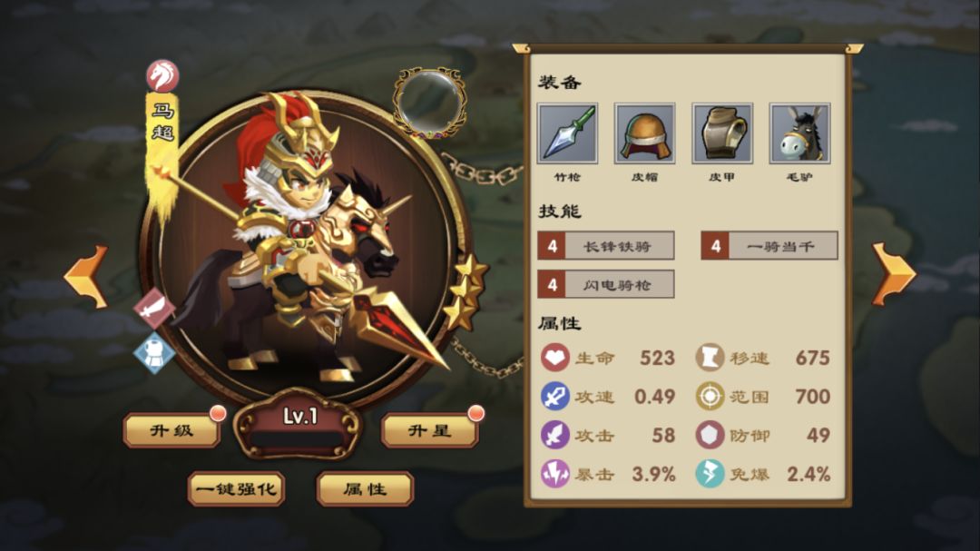Click the 升星 star up button
This screenshot has height=551, width=980.
[430, 430]
